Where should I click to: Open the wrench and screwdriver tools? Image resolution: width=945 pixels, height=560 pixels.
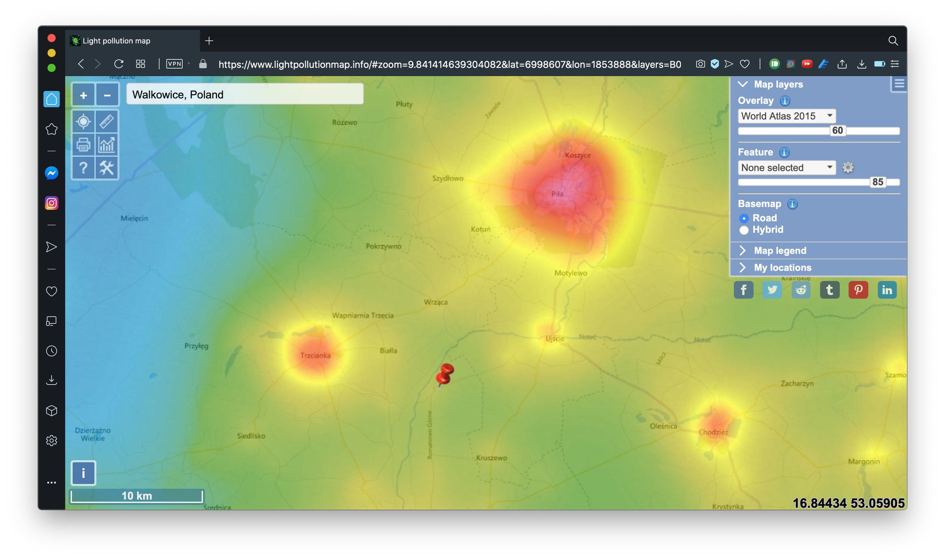tap(107, 168)
